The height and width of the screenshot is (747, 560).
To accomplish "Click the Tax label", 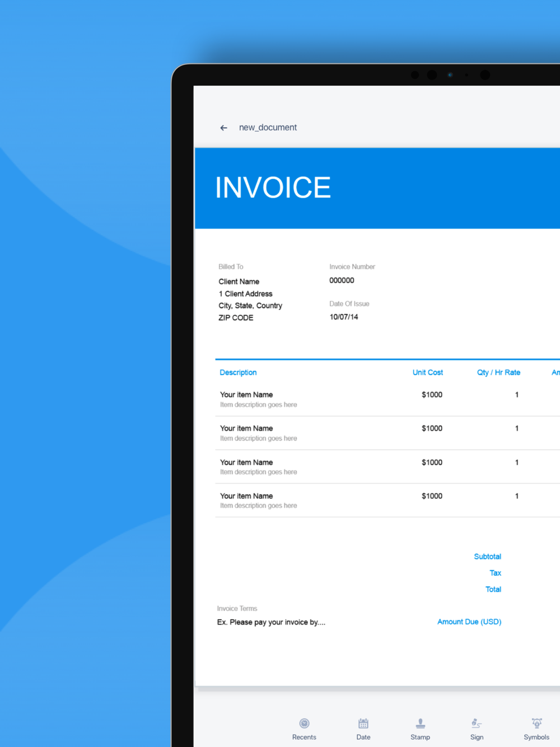I will [495, 573].
